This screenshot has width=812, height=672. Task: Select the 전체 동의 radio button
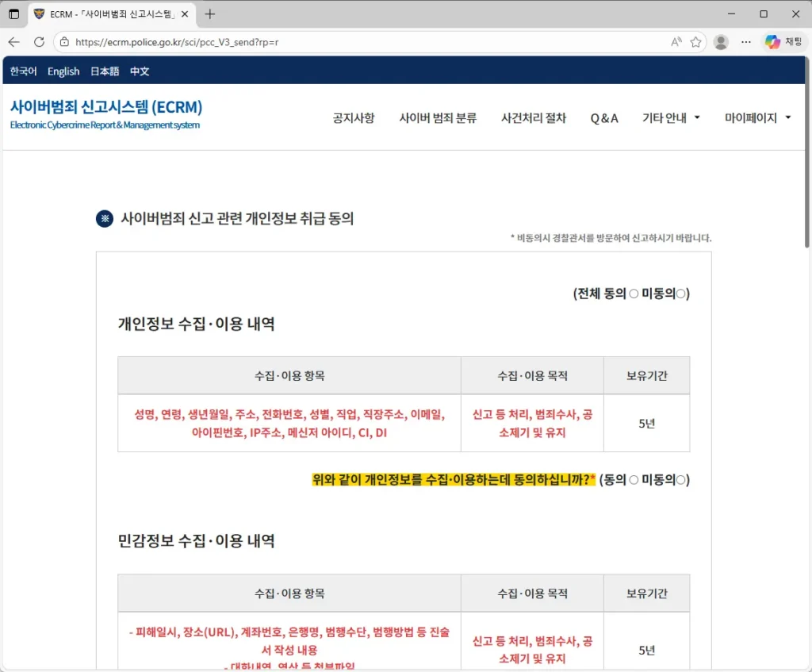tap(634, 293)
